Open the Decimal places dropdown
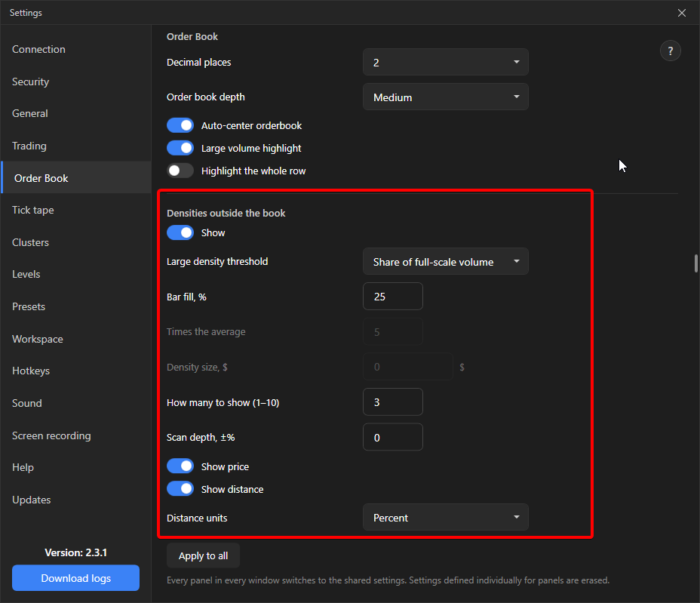This screenshot has height=603, width=700. (x=446, y=62)
